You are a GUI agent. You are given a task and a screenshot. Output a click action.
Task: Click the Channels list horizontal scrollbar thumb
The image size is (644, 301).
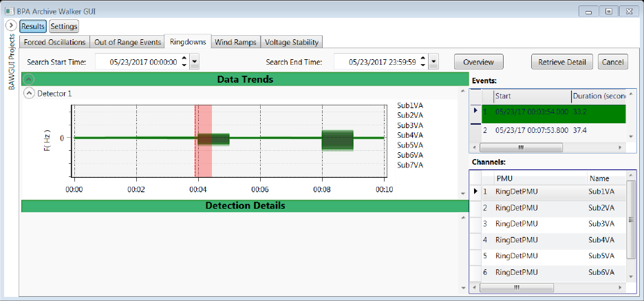point(517,287)
